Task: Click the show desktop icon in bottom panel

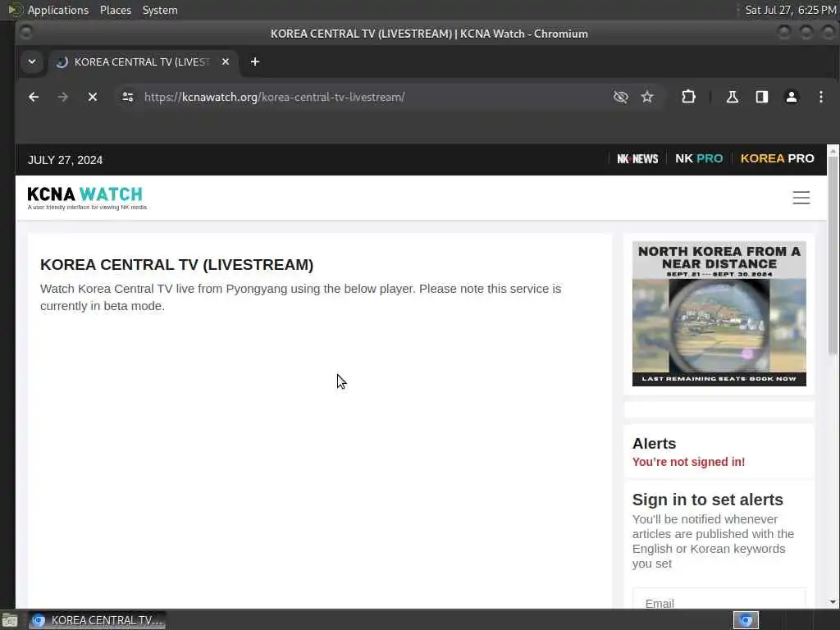Action: (10, 621)
